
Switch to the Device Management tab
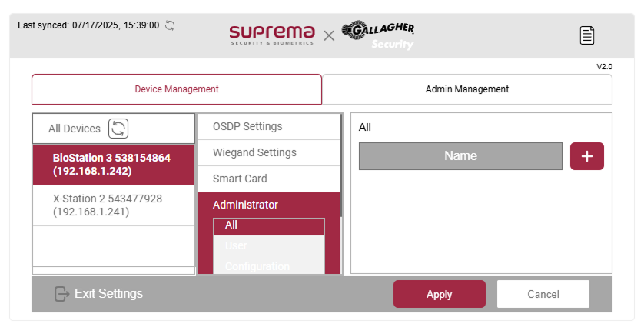(177, 89)
